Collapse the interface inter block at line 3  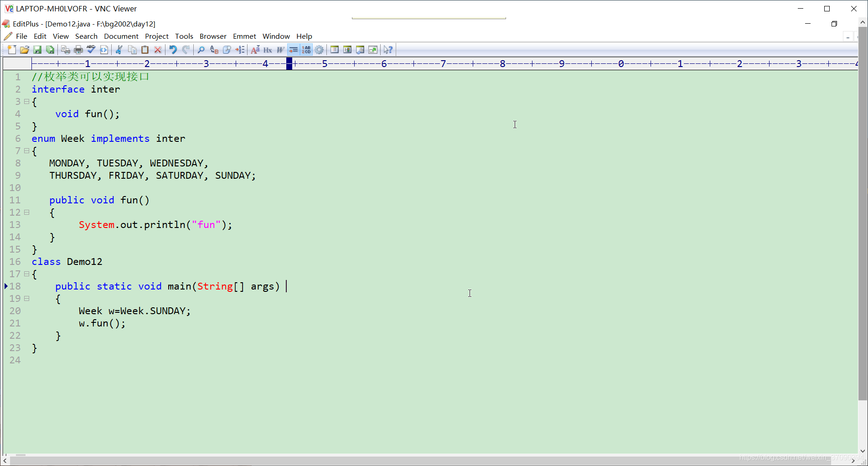pyautogui.click(x=27, y=101)
